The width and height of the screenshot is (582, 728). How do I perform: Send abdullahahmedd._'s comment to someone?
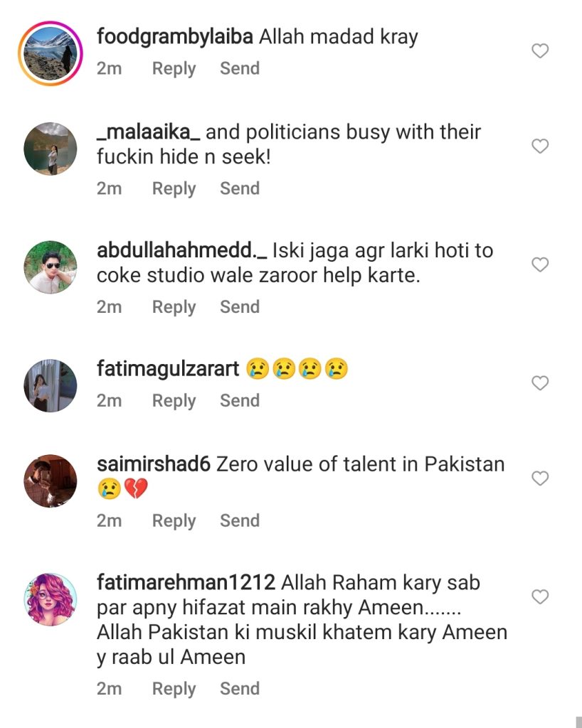pyautogui.click(x=240, y=307)
